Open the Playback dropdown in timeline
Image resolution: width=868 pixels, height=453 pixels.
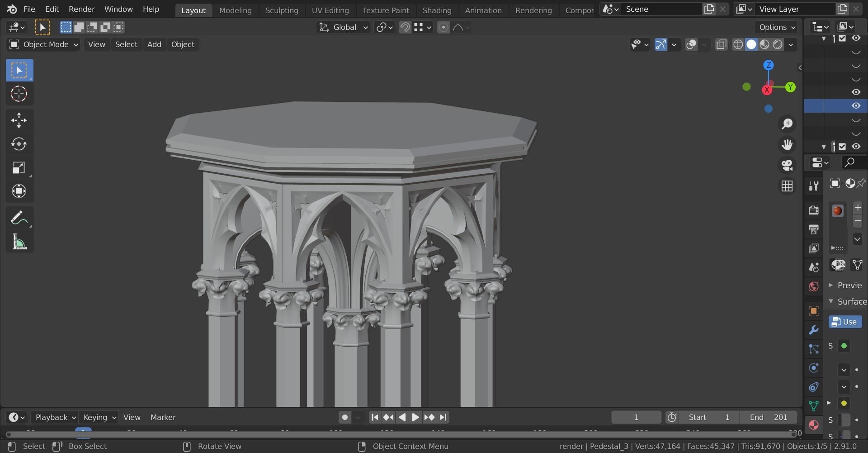coord(55,417)
